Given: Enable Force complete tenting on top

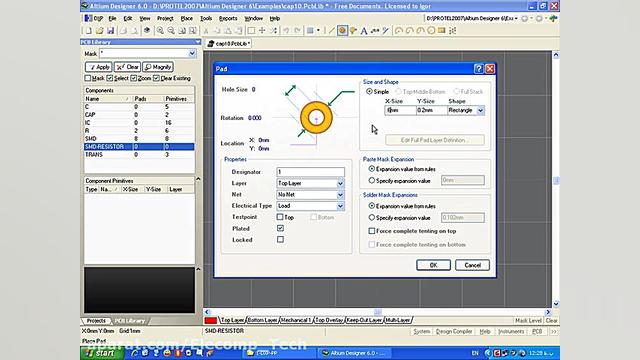Looking at the screenshot, I should [371, 231].
